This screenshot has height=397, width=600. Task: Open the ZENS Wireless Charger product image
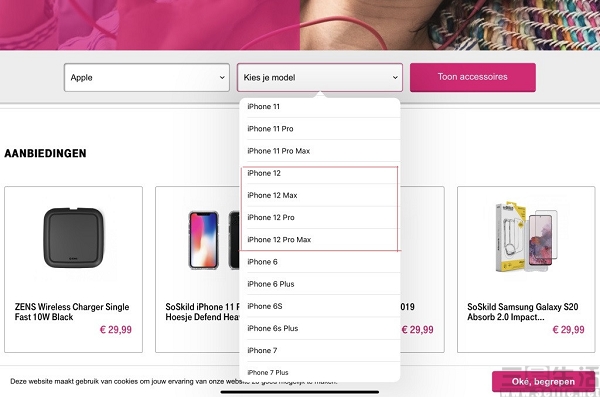coord(73,238)
